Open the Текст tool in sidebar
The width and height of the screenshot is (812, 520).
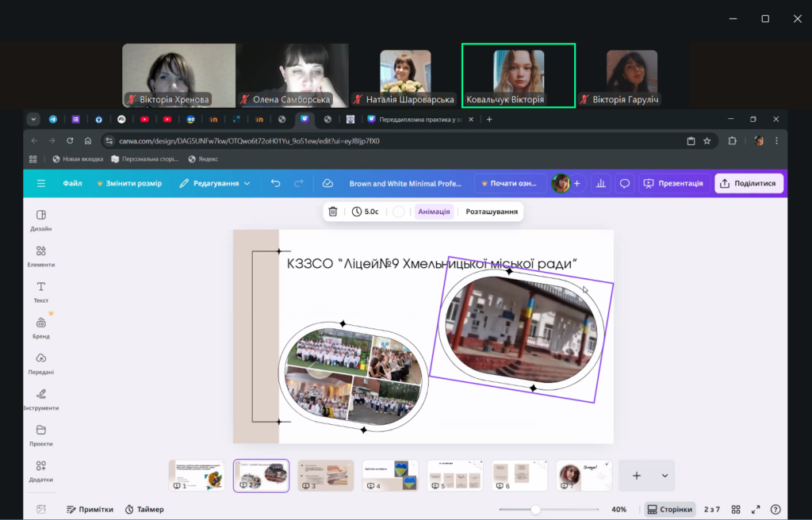[x=41, y=291]
